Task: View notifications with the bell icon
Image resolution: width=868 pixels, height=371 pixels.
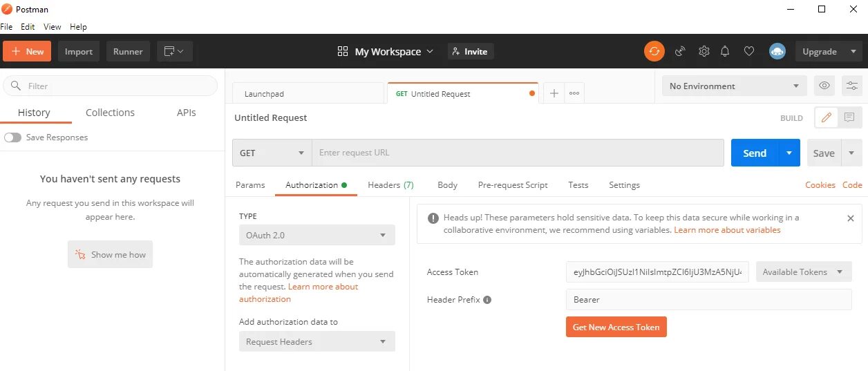Action: click(725, 51)
